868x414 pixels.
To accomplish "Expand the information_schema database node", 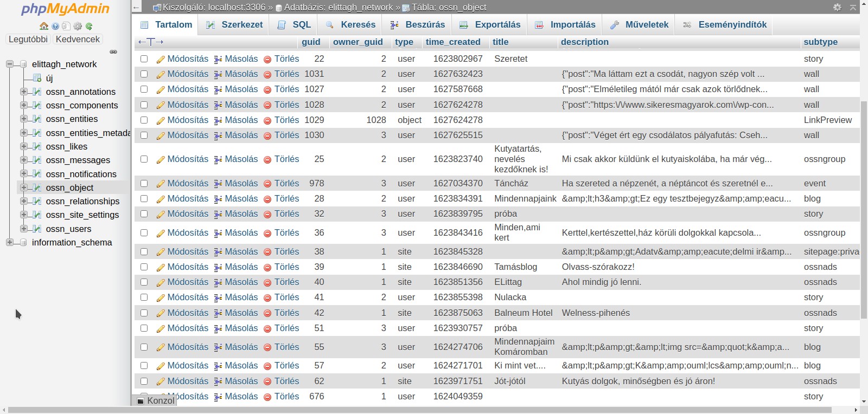I will click(10, 242).
